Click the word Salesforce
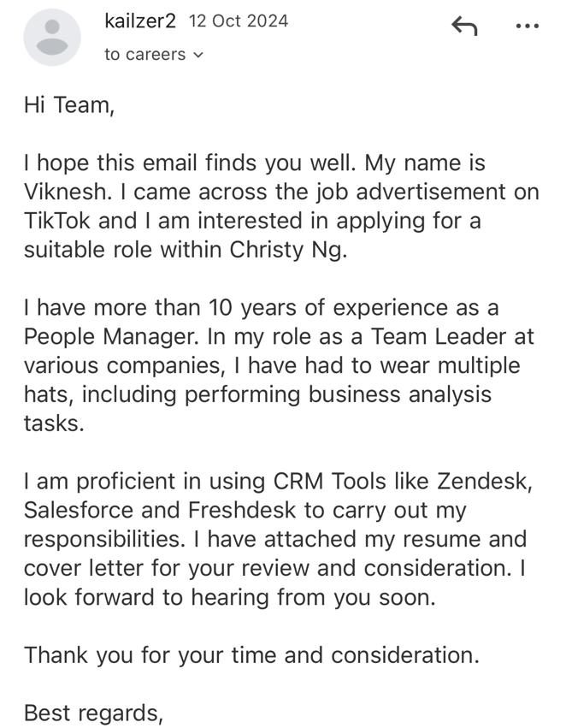The width and height of the screenshot is (566, 728). [80, 511]
